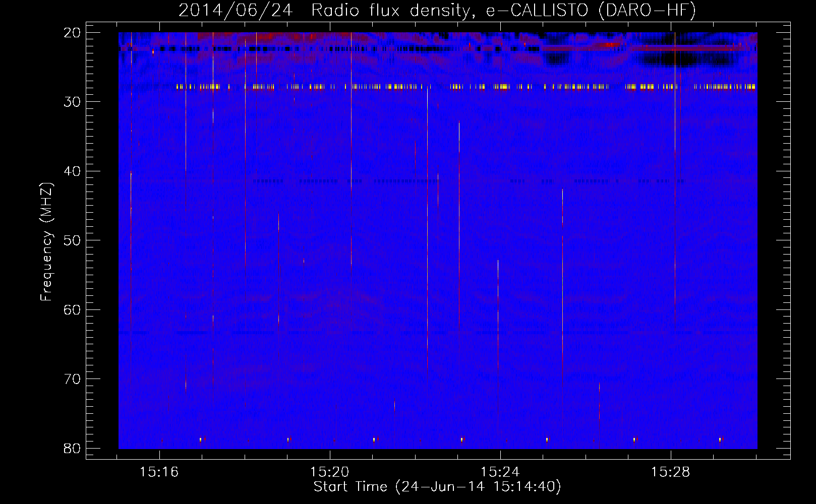Click the plot title 'Radio flux density, e-CALLISTO (DARO-HF)'
Screen dimensions: 816x504
[x=503, y=11]
